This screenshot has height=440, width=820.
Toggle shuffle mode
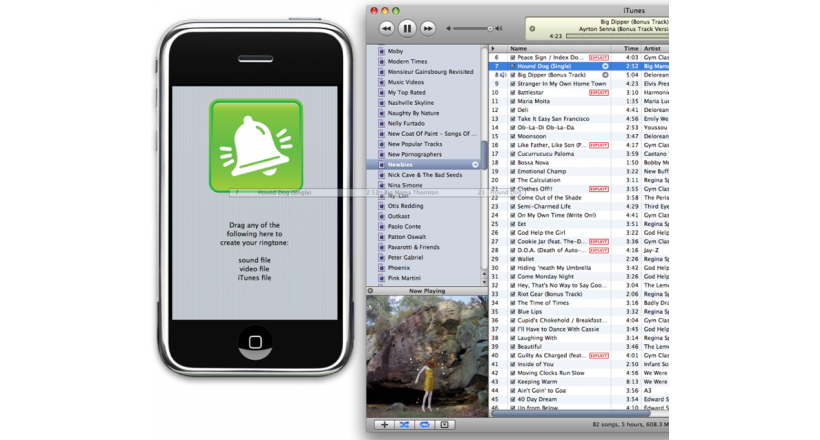pos(404,425)
